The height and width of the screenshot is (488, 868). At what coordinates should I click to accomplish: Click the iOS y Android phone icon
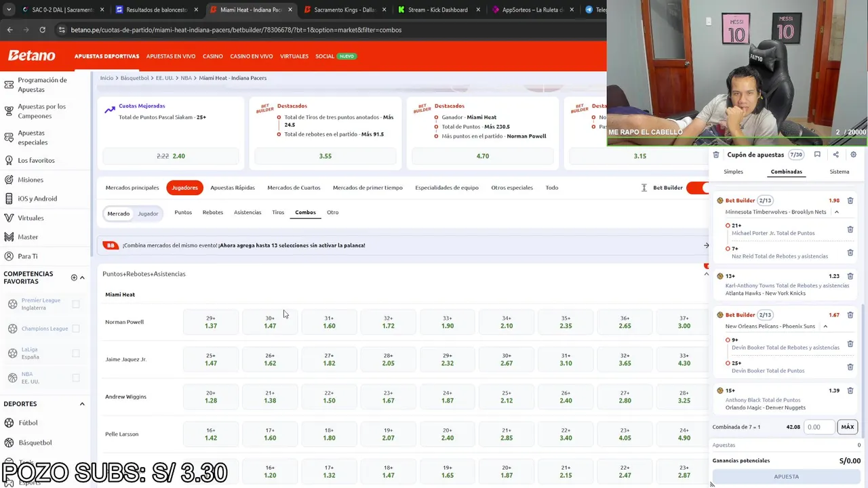9,199
